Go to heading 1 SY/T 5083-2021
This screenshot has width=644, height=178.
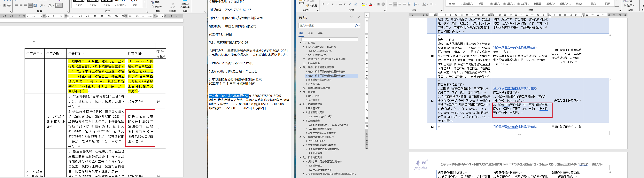pos(315,141)
